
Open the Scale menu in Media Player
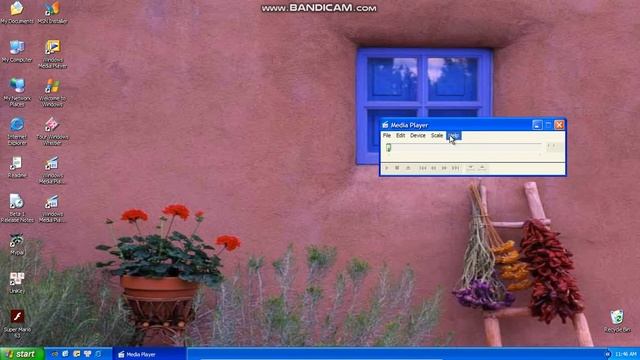pyautogui.click(x=437, y=136)
